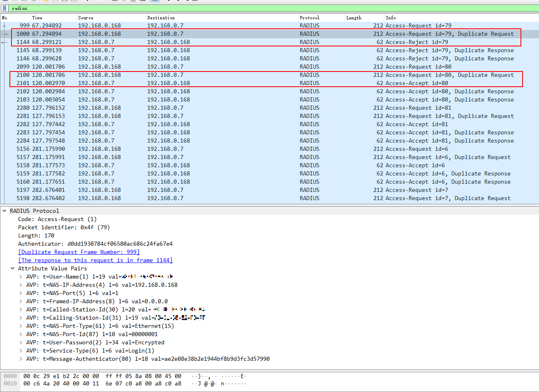539x392 pixels.
Task: Expand the Calling-Station-Id(31) AVP entry
Action: point(21,318)
